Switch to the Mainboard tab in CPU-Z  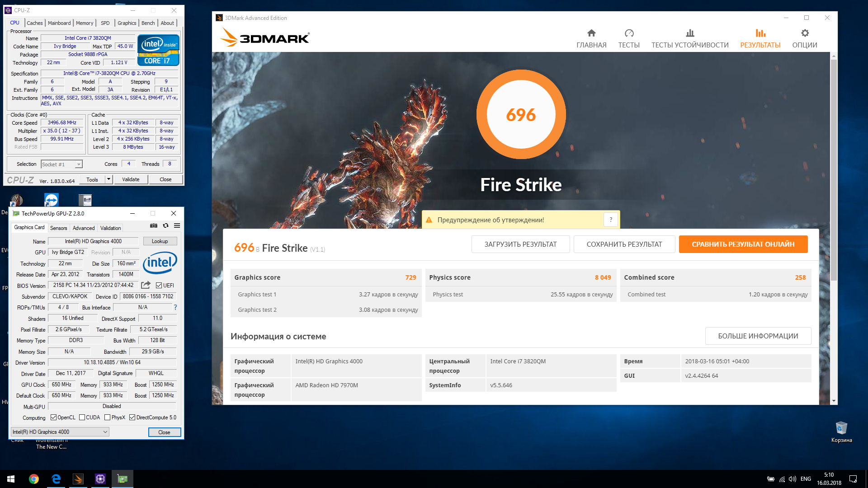point(59,23)
